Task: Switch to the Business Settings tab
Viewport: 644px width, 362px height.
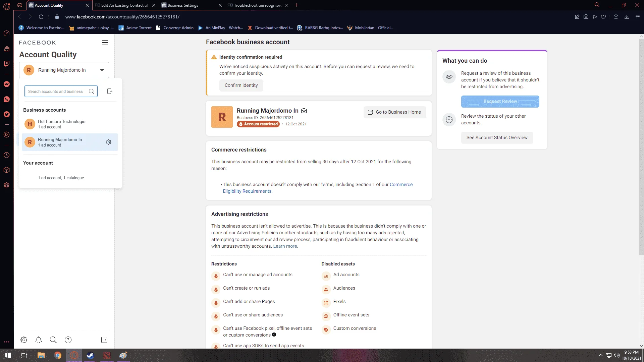Action: pyautogui.click(x=191, y=5)
